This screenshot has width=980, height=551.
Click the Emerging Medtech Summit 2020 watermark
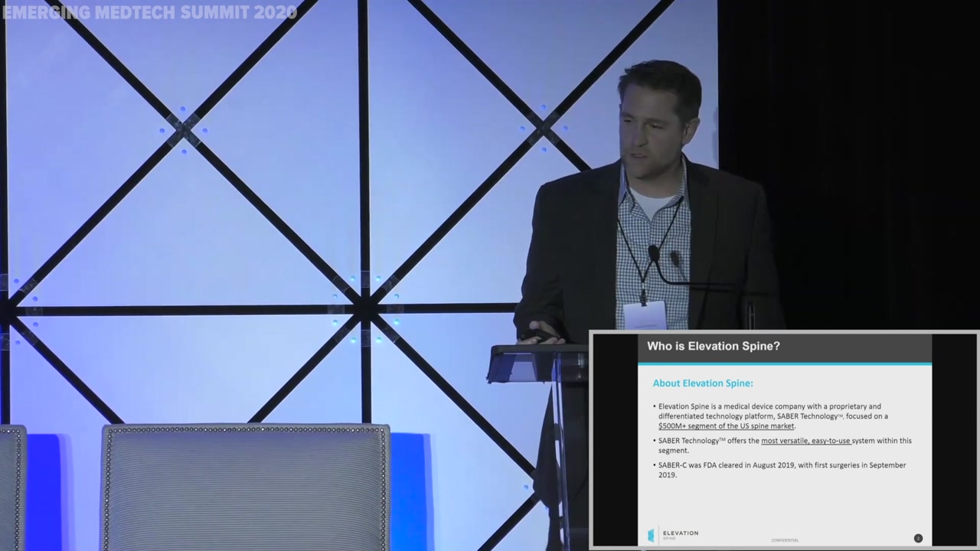click(x=149, y=12)
